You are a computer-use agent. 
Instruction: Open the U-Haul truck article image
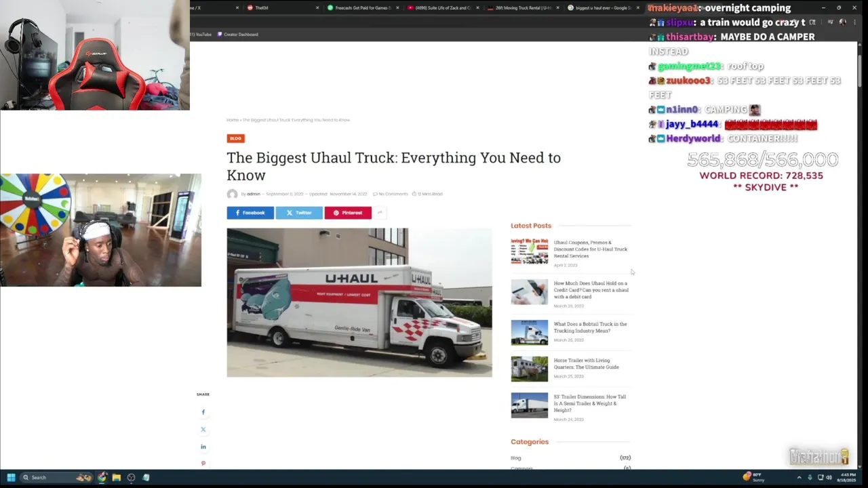pyautogui.click(x=359, y=302)
